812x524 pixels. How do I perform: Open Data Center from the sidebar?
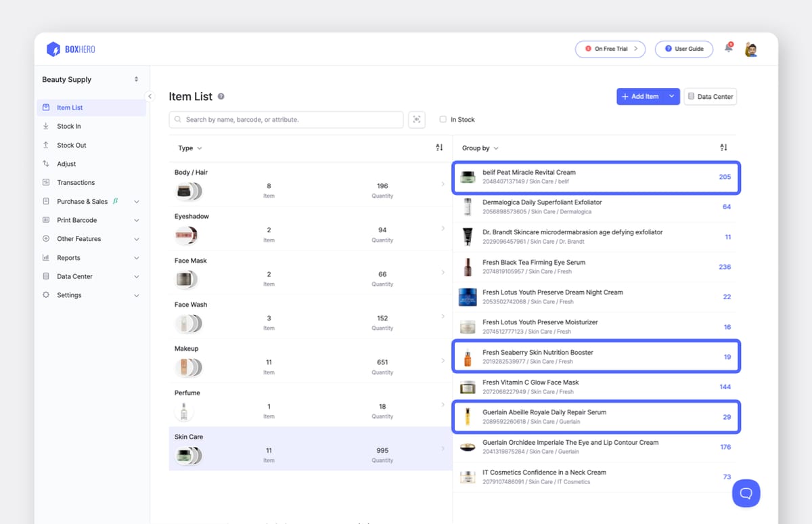[73, 276]
